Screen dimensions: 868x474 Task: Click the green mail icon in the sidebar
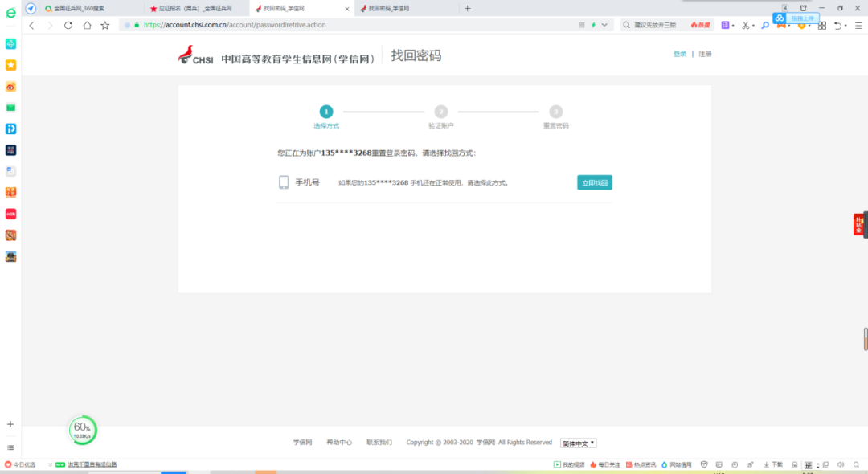click(x=10, y=108)
